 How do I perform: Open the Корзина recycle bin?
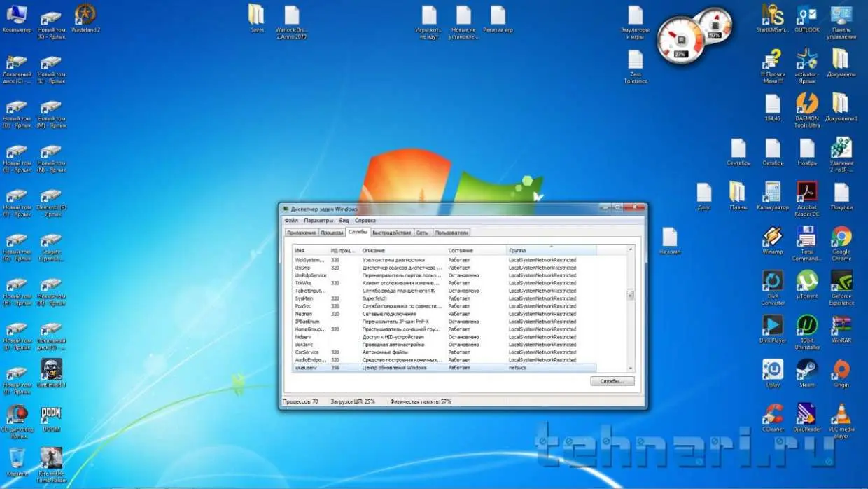(17, 463)
